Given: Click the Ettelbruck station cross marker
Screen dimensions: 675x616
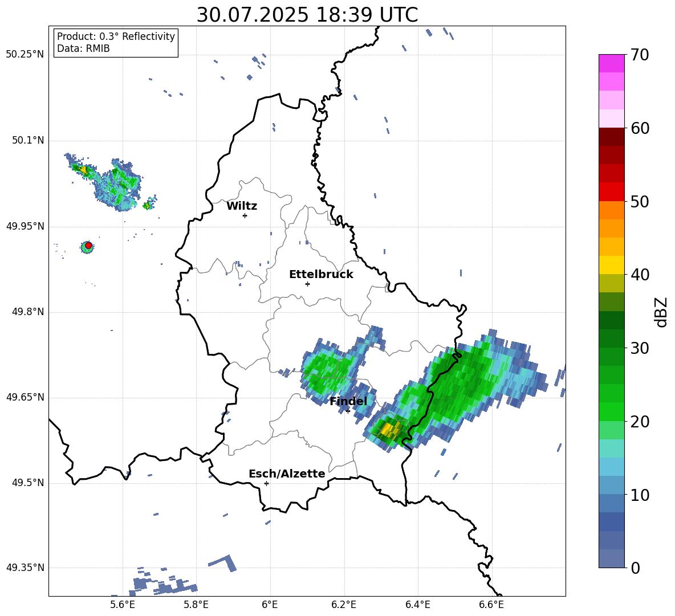Looking at the screenshot, I should (307, 284).
